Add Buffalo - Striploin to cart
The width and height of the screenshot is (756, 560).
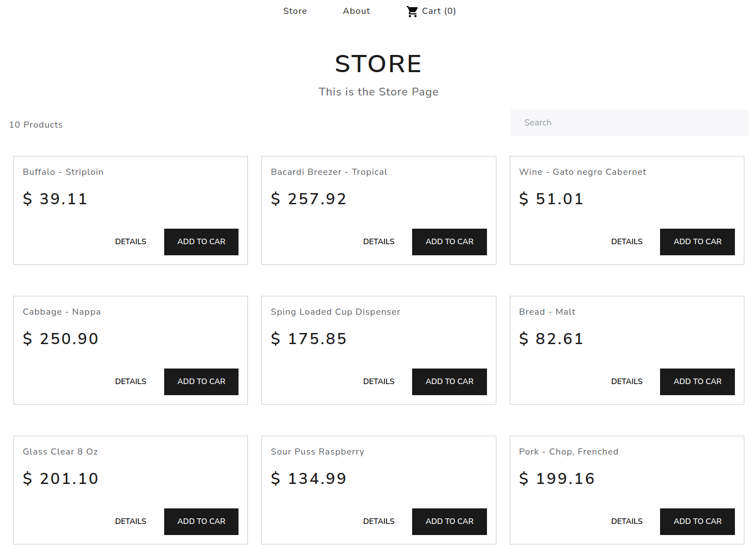click(201, 242)
